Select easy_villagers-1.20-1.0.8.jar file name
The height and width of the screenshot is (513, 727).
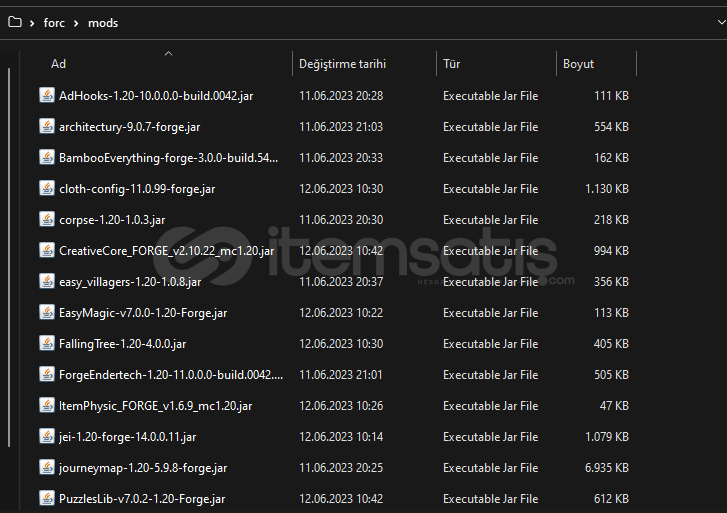click(x=130, y=282)
